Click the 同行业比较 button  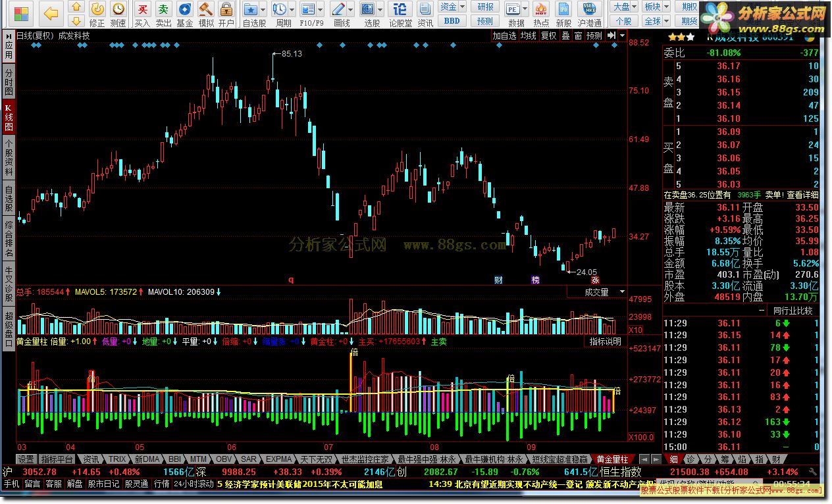[793, 310]
